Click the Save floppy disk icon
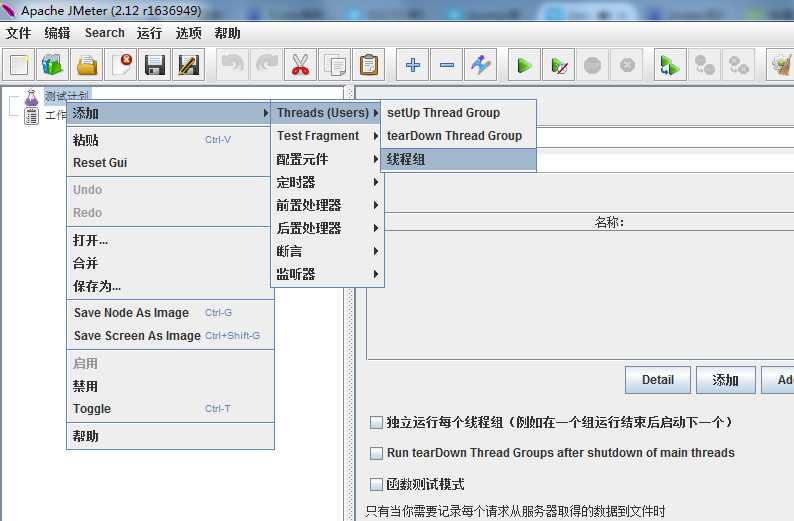 click(x=154, y=65)
